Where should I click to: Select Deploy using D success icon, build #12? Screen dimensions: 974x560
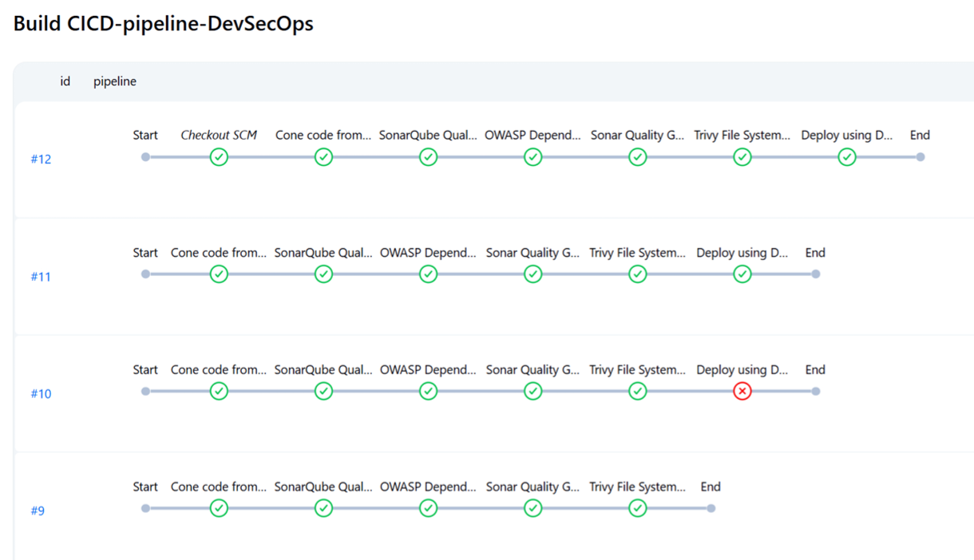tap(847, 157)
